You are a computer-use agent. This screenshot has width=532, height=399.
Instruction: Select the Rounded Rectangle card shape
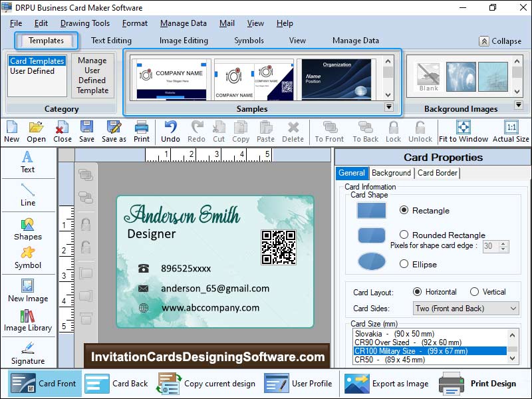404,235
